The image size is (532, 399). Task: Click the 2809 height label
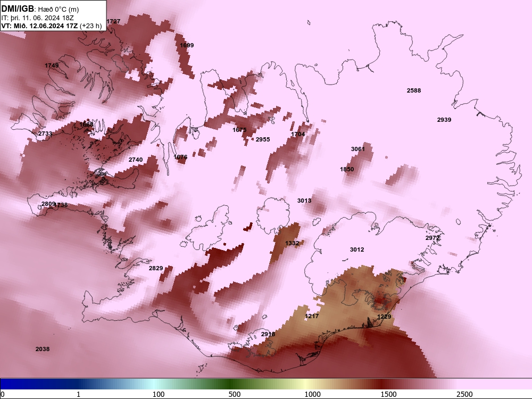click(x=48, y=204)
